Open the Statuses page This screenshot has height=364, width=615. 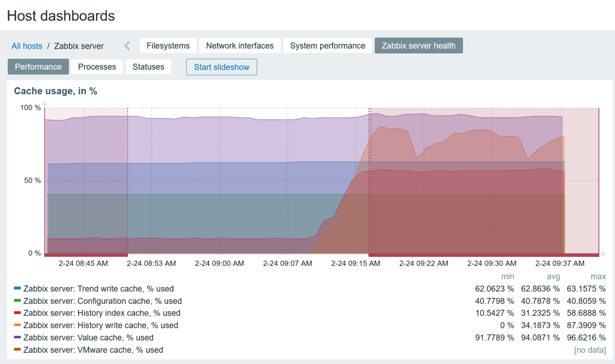point(148,67)
